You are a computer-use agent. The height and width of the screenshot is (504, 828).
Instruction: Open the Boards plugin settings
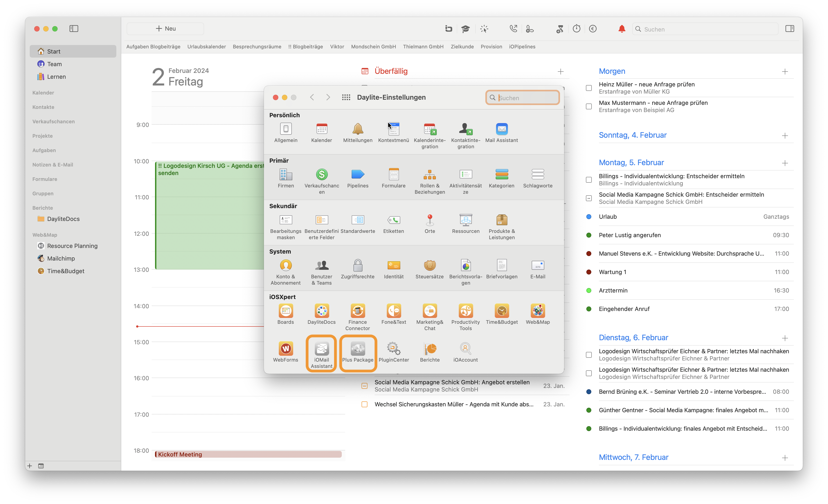tap(286, 315)
